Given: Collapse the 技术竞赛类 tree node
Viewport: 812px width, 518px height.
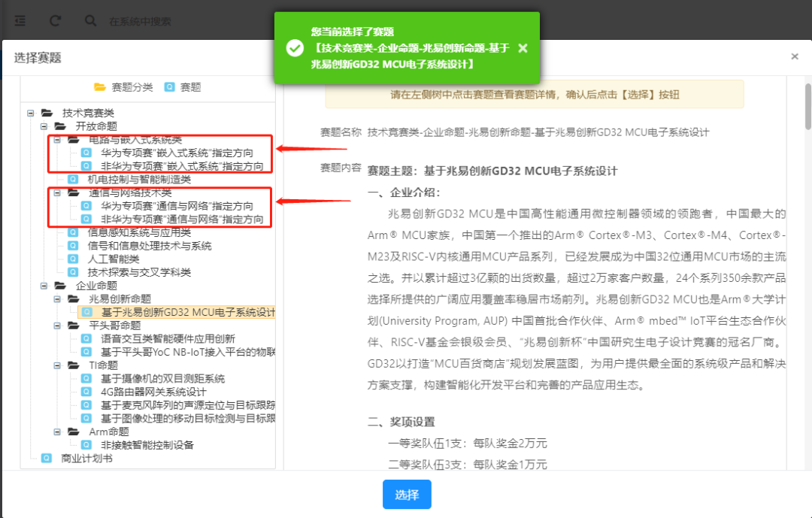Looking at the screenshot, I should (31, 113).
